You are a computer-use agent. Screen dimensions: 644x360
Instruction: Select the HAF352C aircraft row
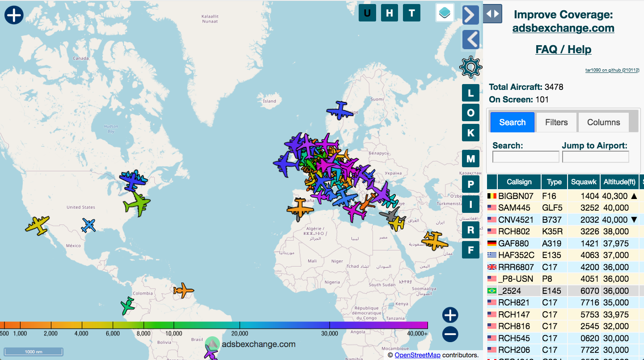[565, 255]
